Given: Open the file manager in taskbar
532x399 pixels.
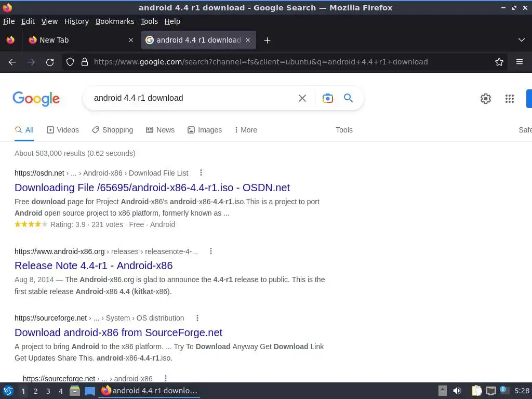Looking at the screenshot, I should (75, 391).
